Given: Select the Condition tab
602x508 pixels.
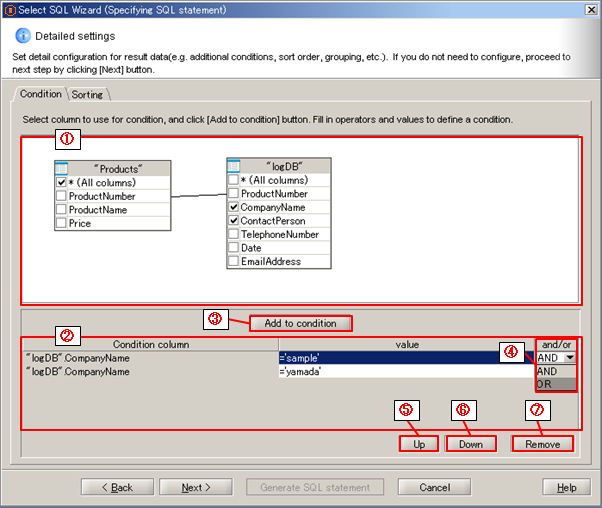Looking at the screenshot, I should 41,94.
